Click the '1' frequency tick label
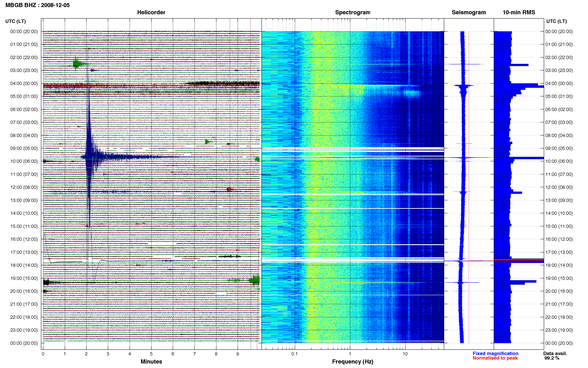 tap(350, 354)
